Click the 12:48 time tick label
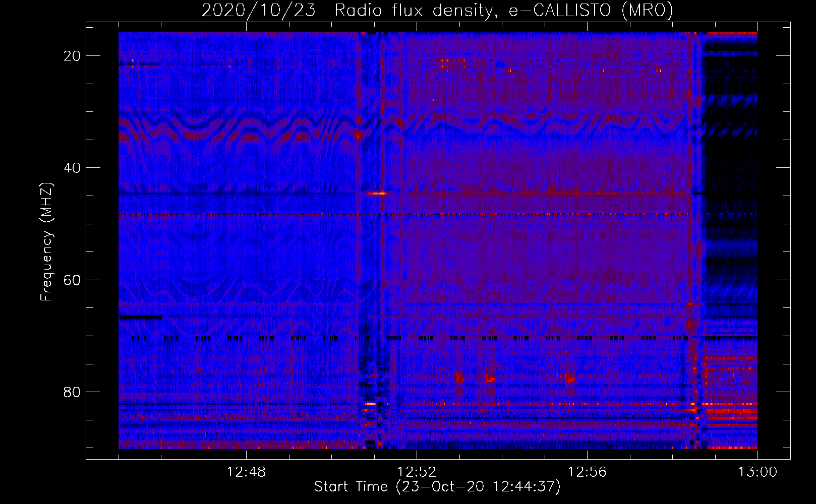The width and height of the screenshot is (816, 504). [x=246, y=472]
